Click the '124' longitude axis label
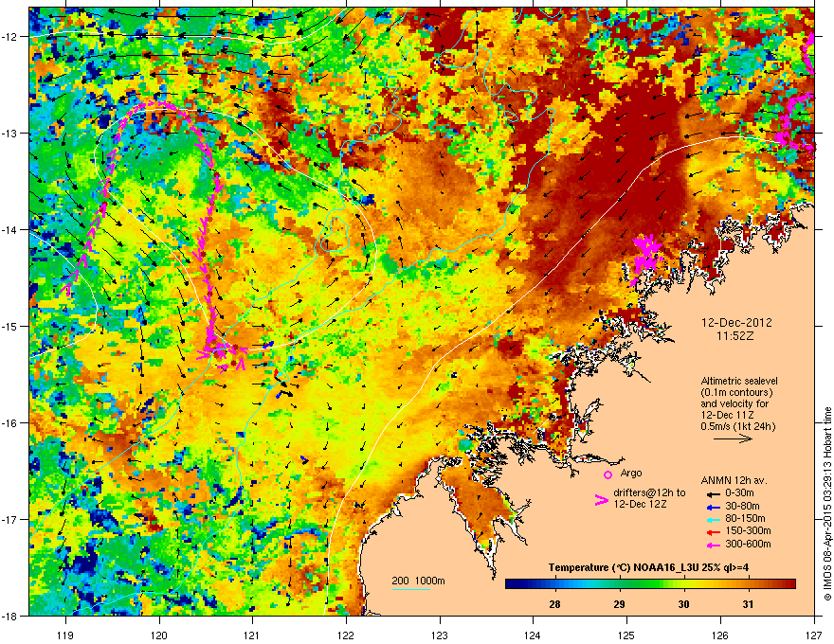This screenshot has width=834, height=644. 534,635
